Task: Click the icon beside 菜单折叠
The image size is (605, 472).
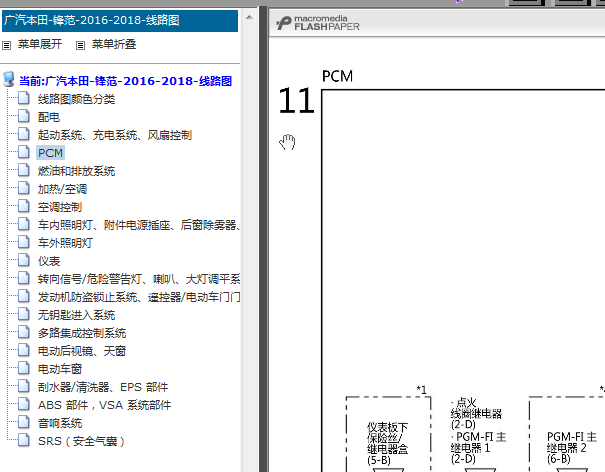Action: click(80, 46)
